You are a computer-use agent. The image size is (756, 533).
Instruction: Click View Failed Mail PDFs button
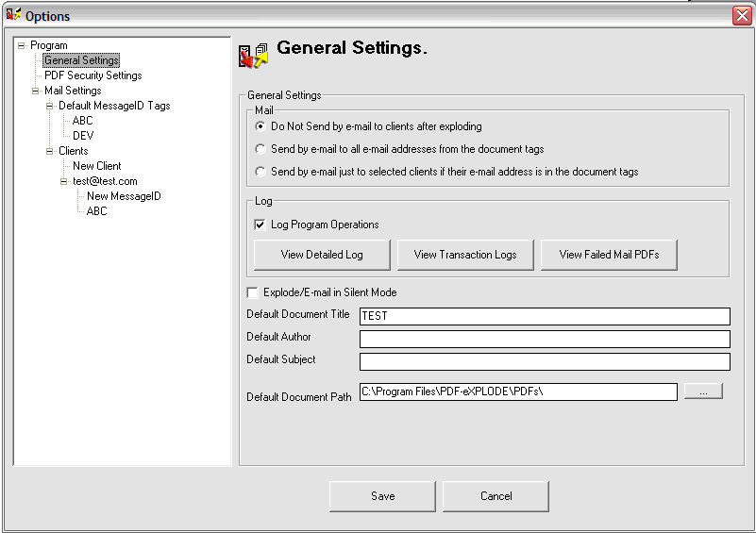609,255
